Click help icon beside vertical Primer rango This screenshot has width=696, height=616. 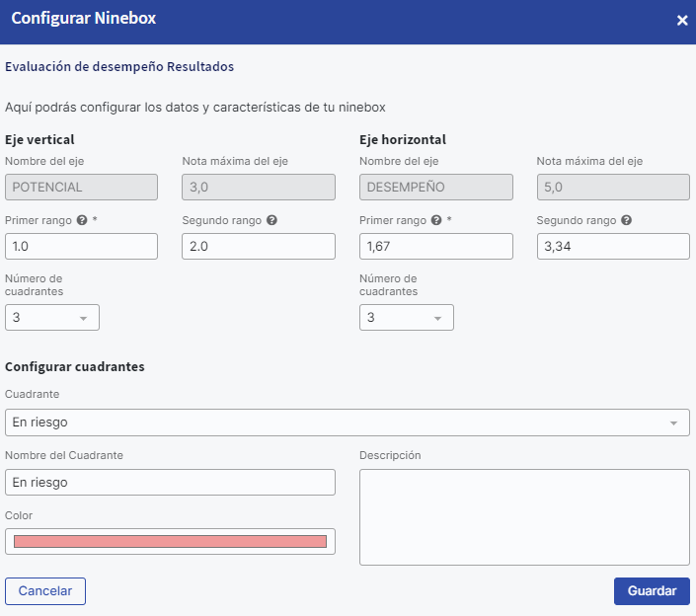coord(82,220)
